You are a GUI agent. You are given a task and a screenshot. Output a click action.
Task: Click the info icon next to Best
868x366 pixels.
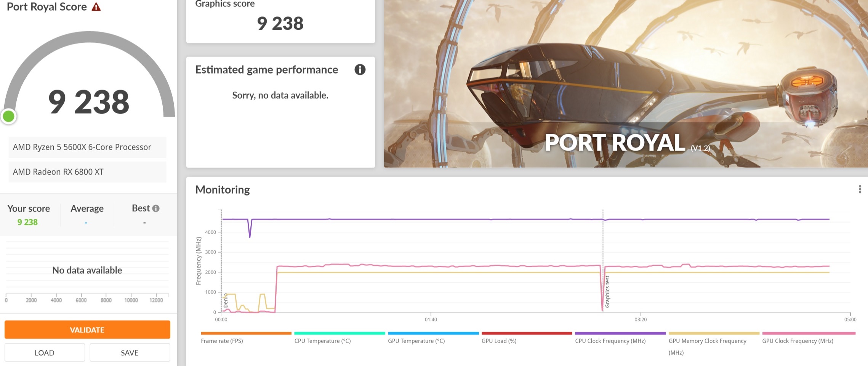pos(156,208)
